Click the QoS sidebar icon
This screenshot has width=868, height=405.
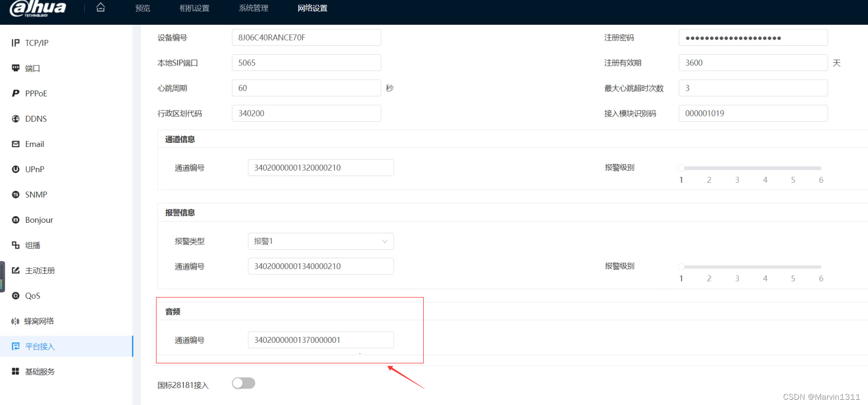pyautogui.click(x=16, y=295)
